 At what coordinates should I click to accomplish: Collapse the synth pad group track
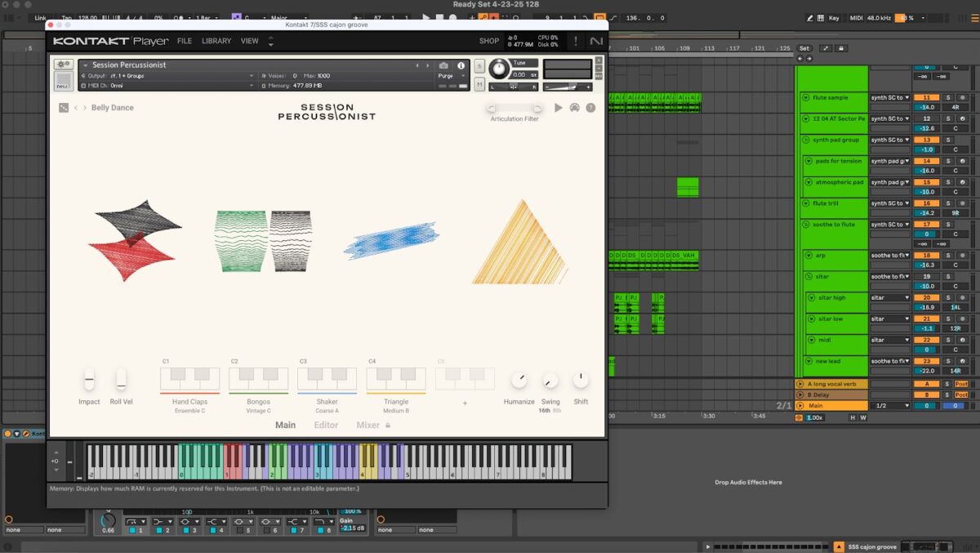805,140
